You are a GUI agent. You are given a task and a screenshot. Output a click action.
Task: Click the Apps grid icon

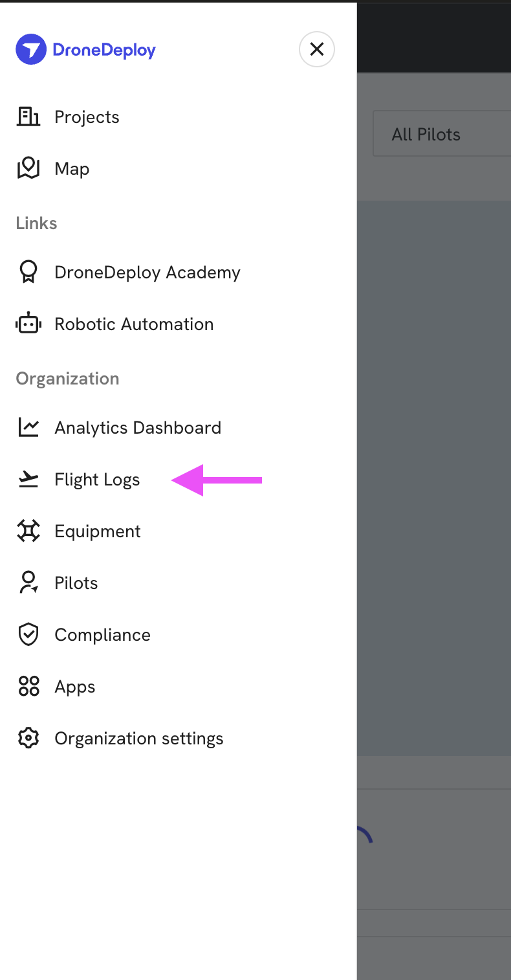coord(28,686)
